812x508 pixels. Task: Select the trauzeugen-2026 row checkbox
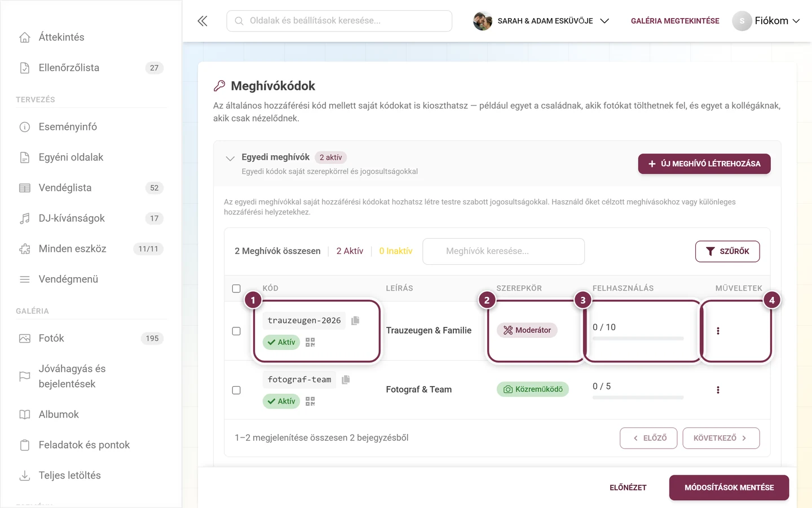coord(236,331)
